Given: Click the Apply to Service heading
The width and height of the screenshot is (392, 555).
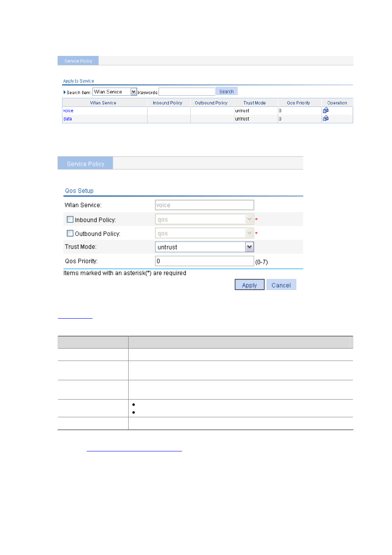Looking at the screenshot, I should 78,81.
